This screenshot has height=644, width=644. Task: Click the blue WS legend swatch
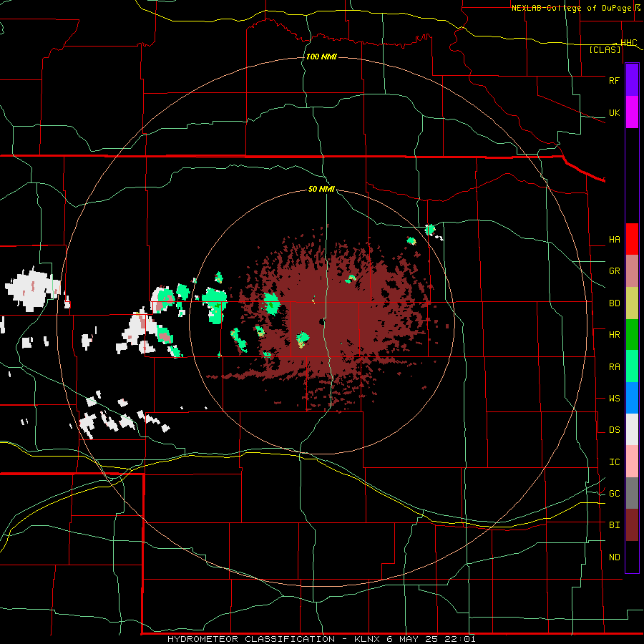pyautogui.click(x=632, y=398)
